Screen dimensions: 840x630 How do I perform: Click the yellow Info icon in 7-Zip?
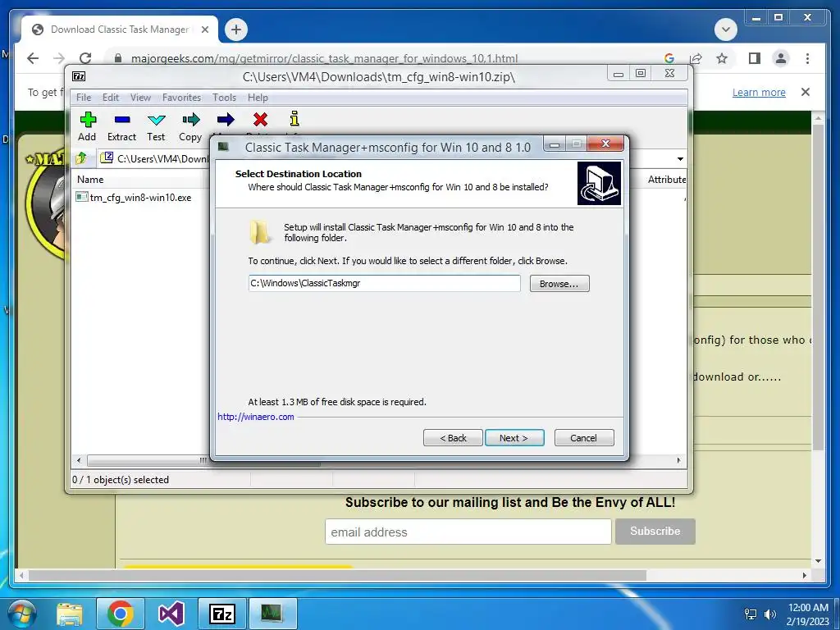pyautogui.click(x=294, y=118)
